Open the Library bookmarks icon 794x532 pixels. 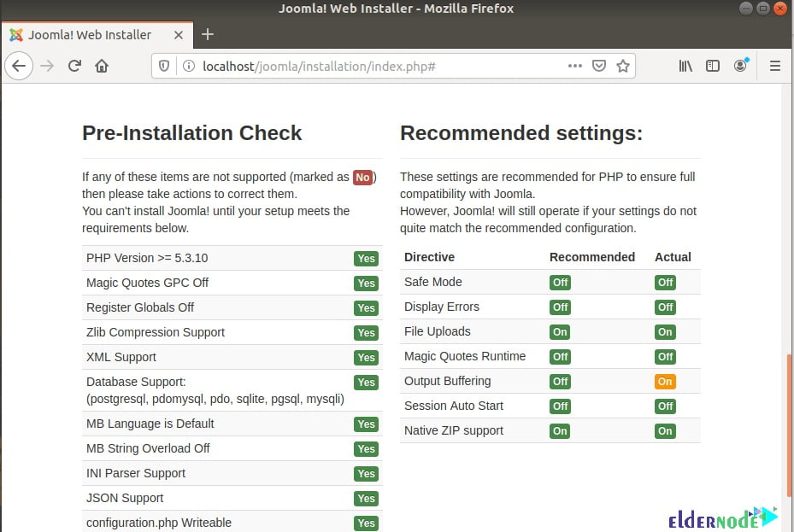[685, 66]
